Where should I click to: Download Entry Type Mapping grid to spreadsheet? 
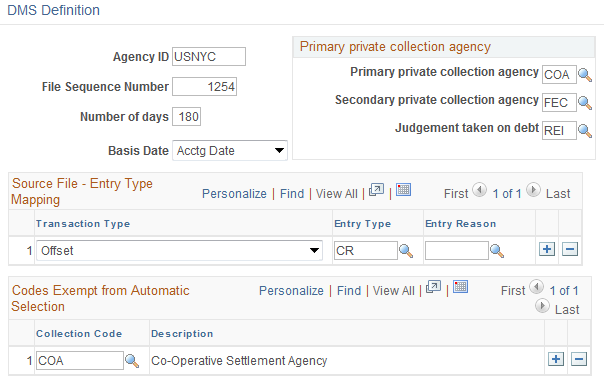(x=403, y=190)
